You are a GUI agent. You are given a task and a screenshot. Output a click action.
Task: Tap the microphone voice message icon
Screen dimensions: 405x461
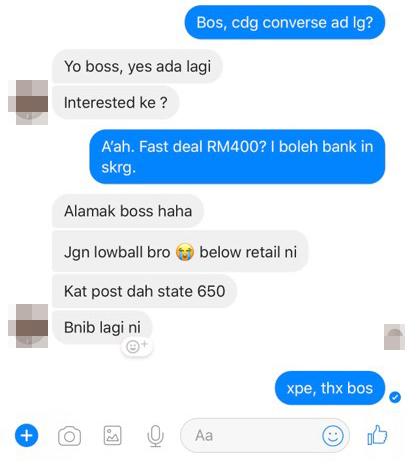(x=155, y=436)
